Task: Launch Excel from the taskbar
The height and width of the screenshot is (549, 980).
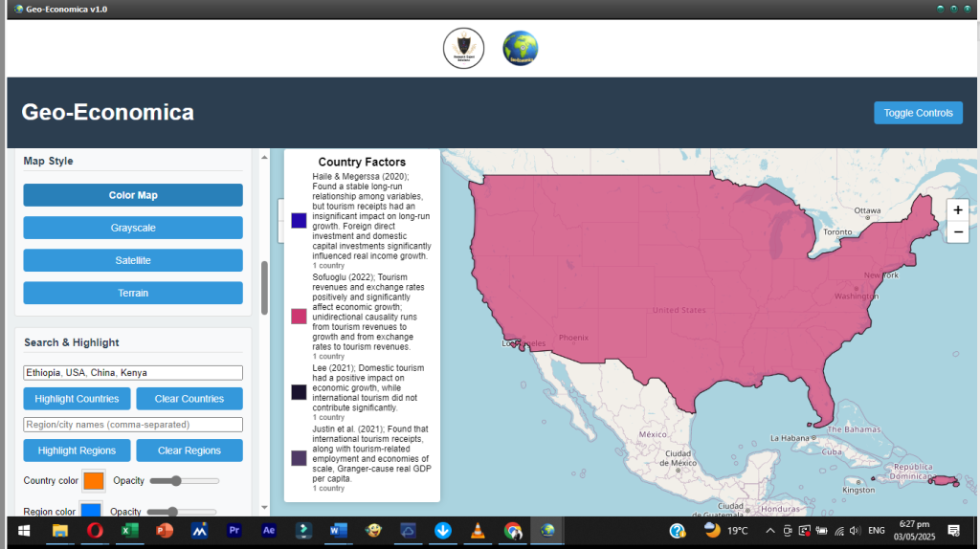Action: pos(130,530)
